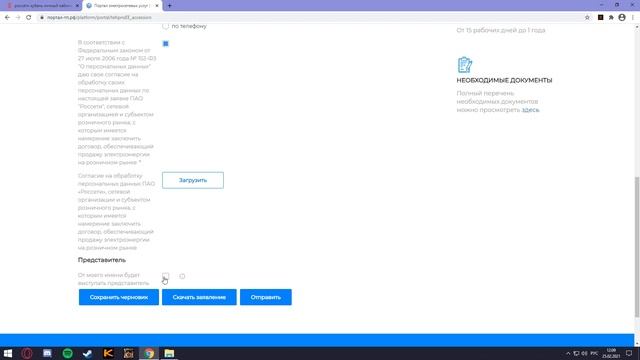Click the page vertical scrollbar thumb
The image size is (640, 360).
[x=637, y=247]
